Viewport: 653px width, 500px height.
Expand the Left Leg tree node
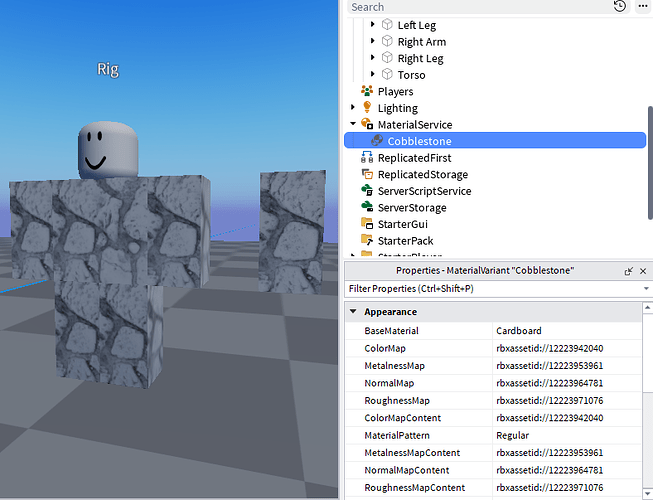(373, 25)
